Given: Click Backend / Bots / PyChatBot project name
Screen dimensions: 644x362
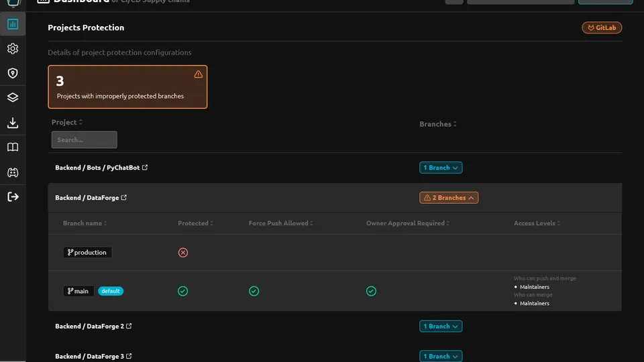Looking at the screenshot, I should pos(97,168).
